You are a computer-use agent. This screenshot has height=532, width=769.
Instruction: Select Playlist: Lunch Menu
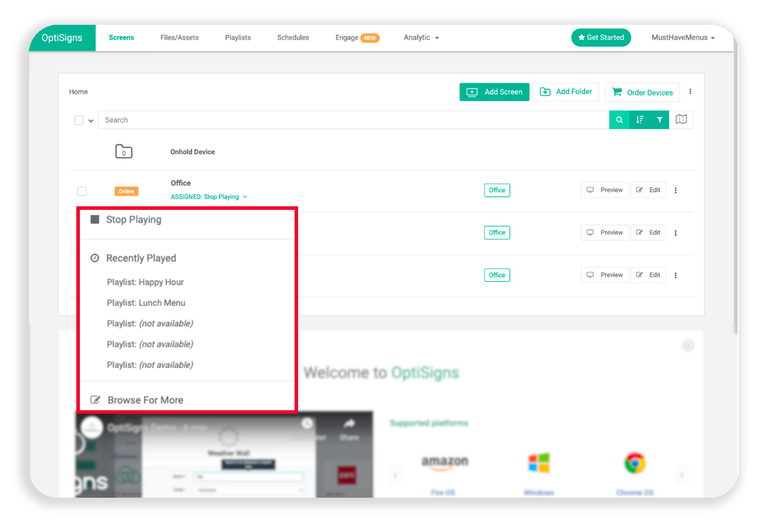tap(146, 303)
